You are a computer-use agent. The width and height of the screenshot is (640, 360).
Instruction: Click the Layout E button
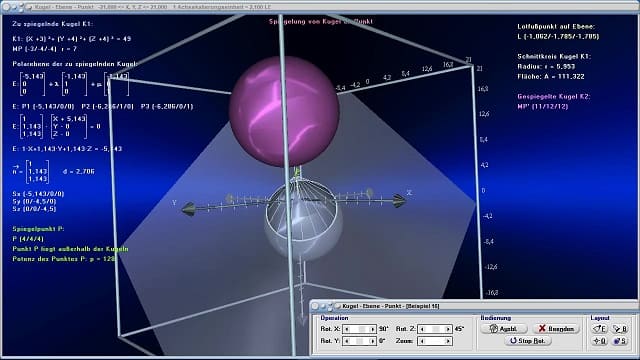coord(600,329)
